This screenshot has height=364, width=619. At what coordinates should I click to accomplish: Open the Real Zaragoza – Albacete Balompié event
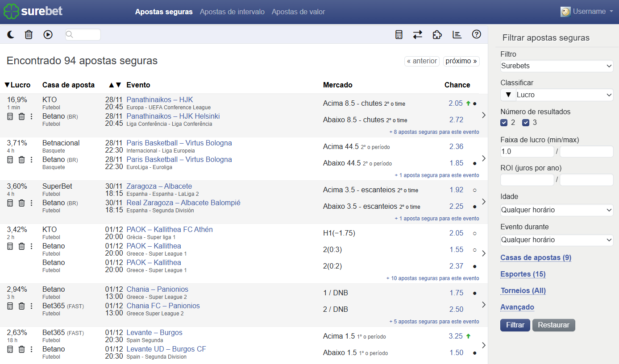coord(183,203)
